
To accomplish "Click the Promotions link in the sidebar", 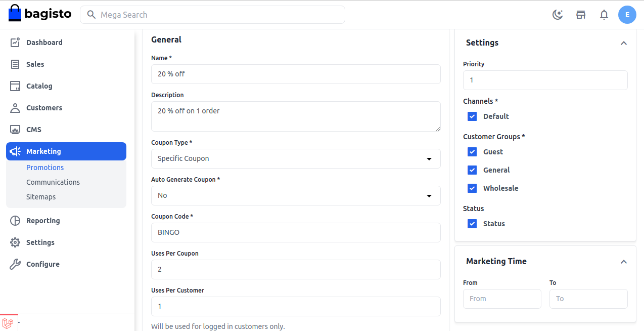I will tap(44, 168).
